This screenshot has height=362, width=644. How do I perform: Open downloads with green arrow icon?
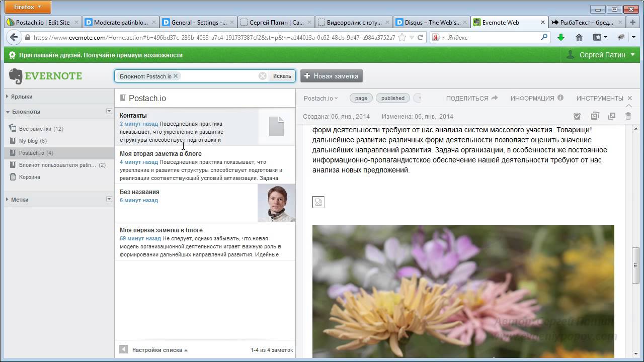(x=561, y=37)
